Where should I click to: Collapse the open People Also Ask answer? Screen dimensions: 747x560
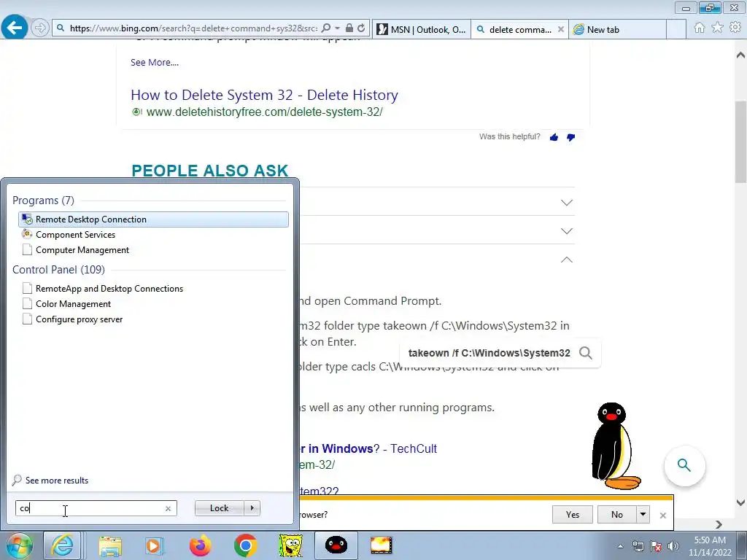(566, 260)
